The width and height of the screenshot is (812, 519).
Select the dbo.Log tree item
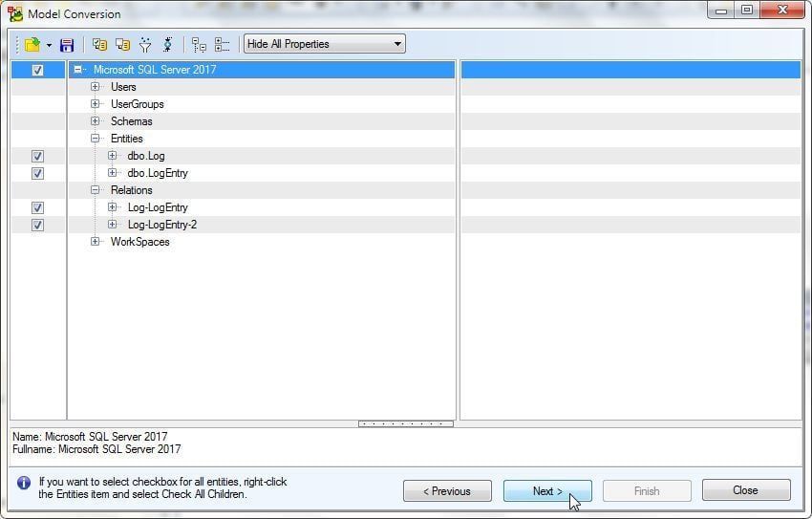point(146,156)
